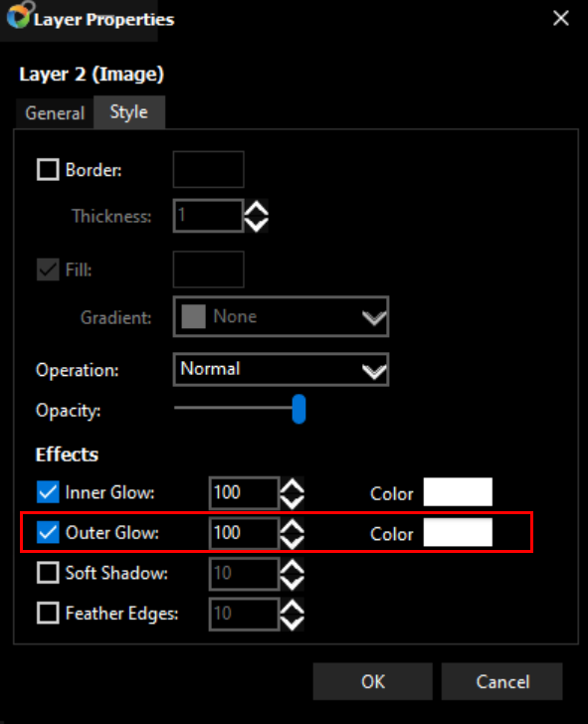
Task: Confirm changes with the OK button
Action: [x=373, y=681]
